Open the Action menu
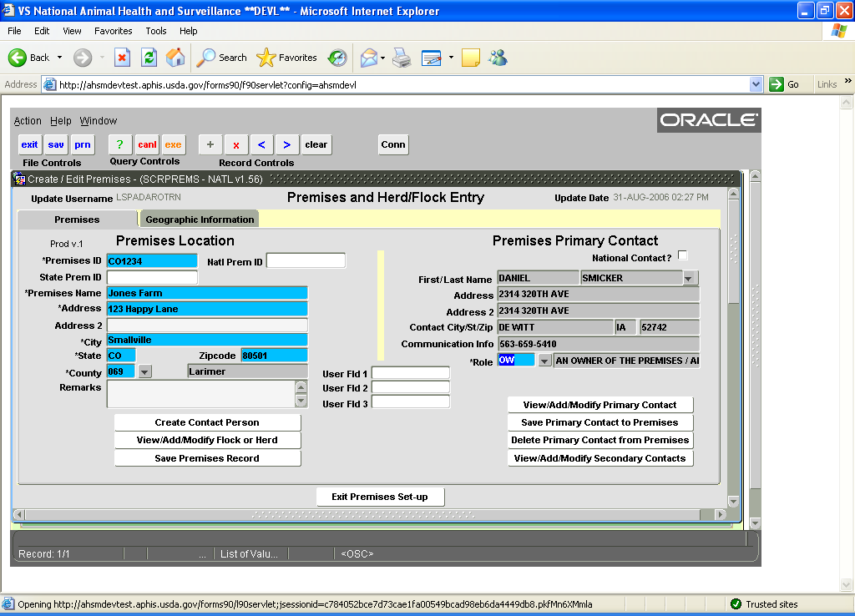The height and width of the screenshot is (616, 855). coord(28,121)
